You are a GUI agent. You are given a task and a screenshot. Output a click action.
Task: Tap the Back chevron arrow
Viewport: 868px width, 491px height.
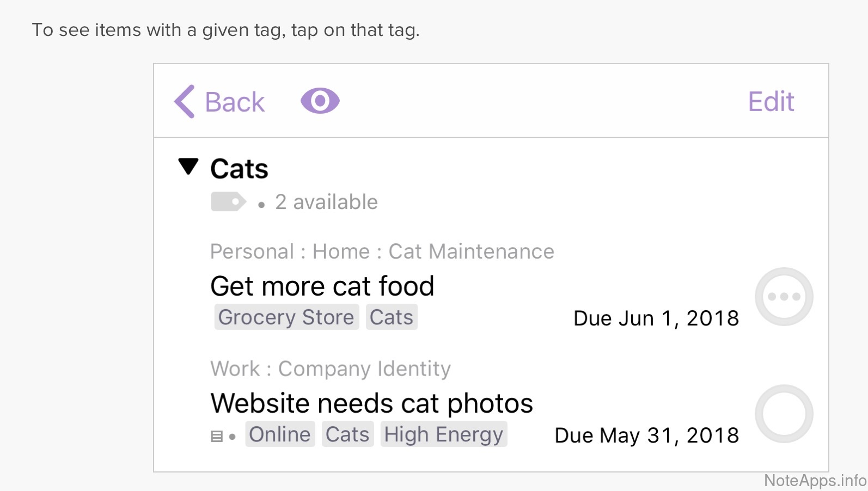185,102
